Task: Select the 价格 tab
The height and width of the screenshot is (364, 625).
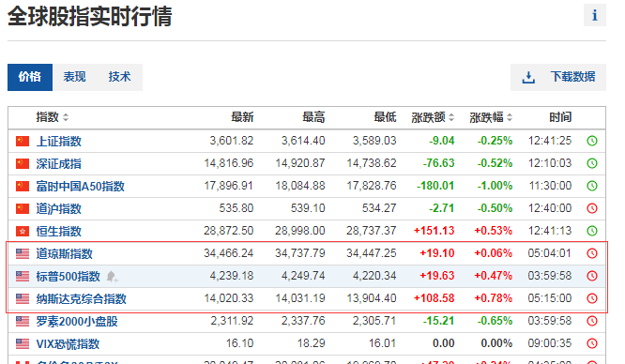Action: tap(30, 77)
